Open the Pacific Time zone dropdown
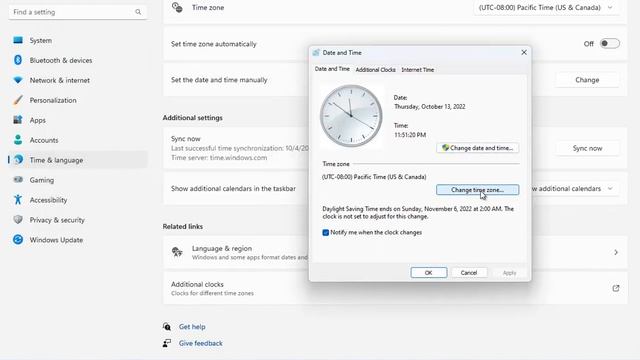 pyautogui.click(x=546, y=7)
